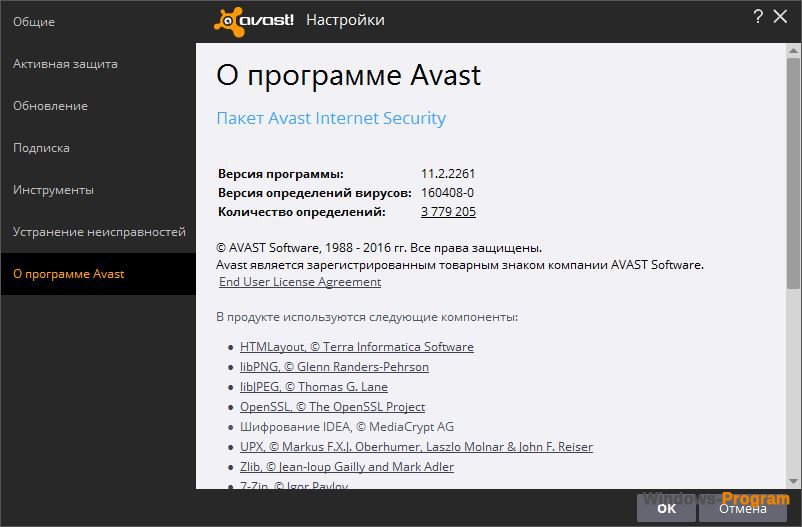802x527 pixels.
Task: Go to Активная защита section
Action: coord(98,63)
